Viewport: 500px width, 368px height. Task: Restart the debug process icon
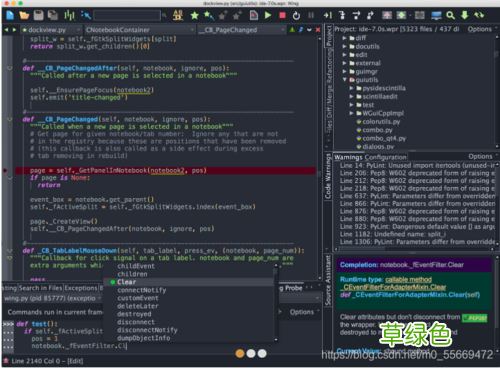[296, 16]
